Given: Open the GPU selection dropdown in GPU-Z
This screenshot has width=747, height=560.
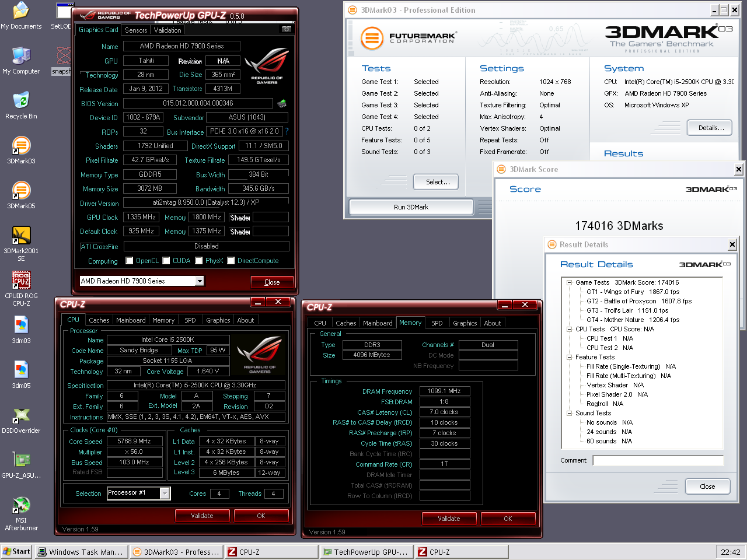Looking at the screenshot, I should point(200,281).
